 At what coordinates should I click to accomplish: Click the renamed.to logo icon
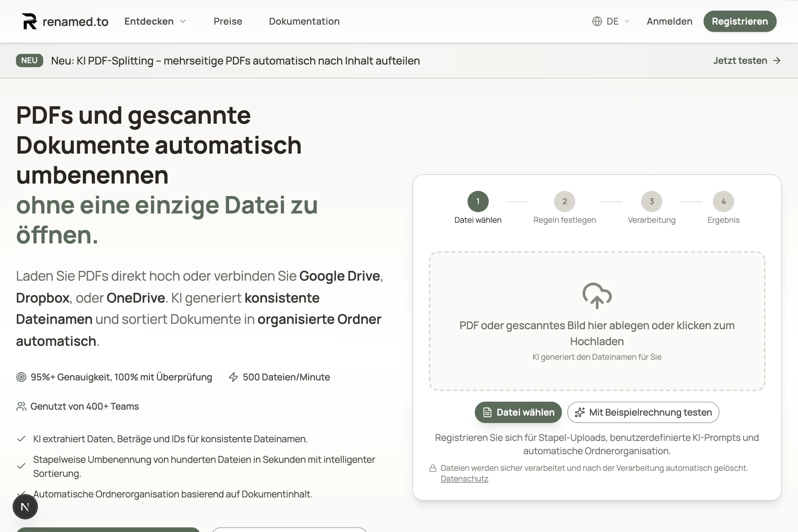coord(29,21)
